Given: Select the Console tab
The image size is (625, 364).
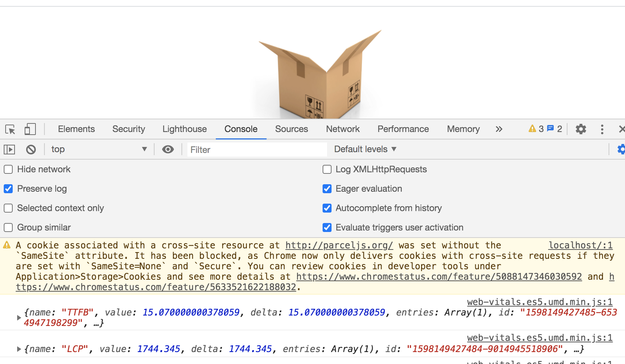Looking at the screenshot, I should click(241, 129).
